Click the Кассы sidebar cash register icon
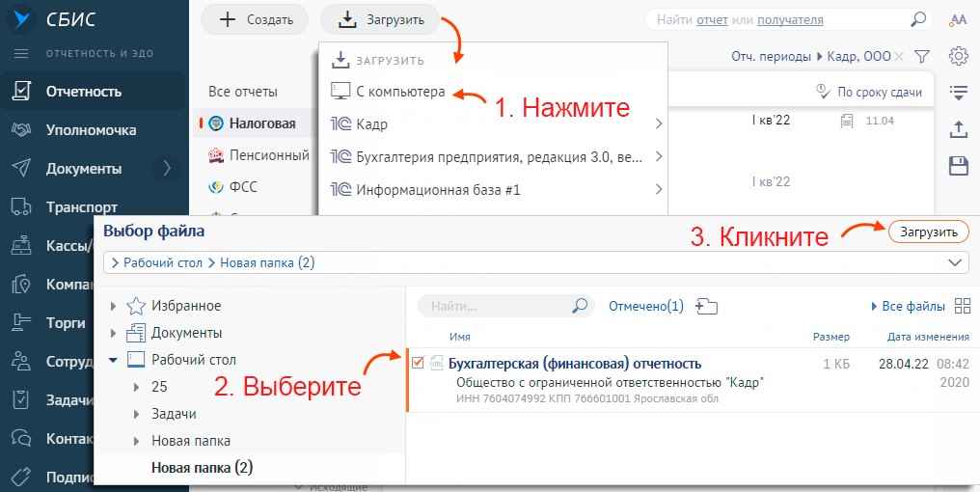The width and height of the screenshot is (980, 492). pyautogui.click(x=21, y=246)
